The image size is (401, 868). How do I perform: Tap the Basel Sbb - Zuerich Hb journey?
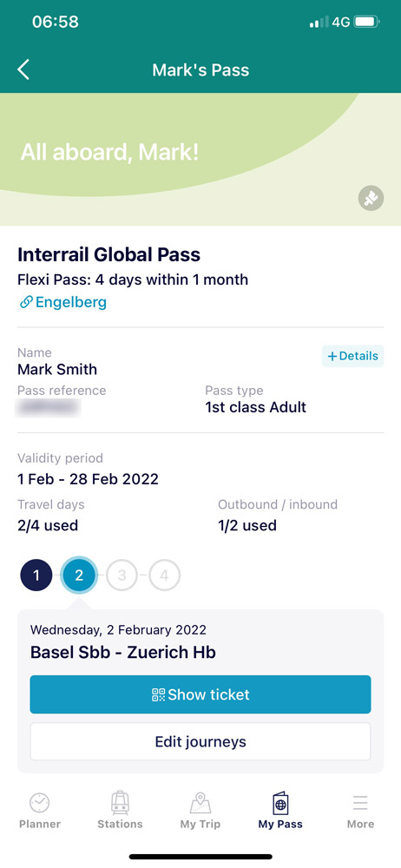pyautogui.click(x=123, y=652)
